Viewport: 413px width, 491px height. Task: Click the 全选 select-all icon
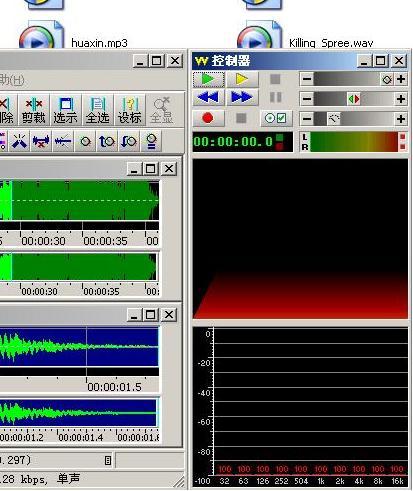pyautogui.click(x=97, y=110)
